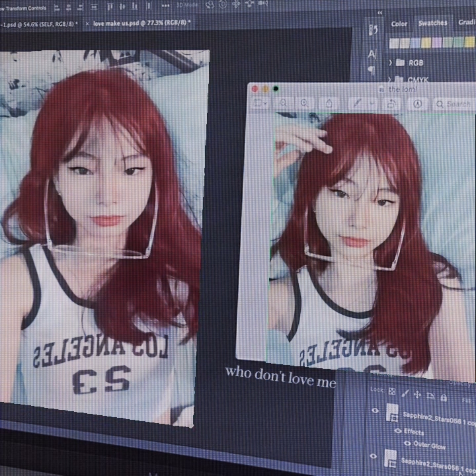Open the Character panel icon

pyautogui.click(x=372, y=54)
